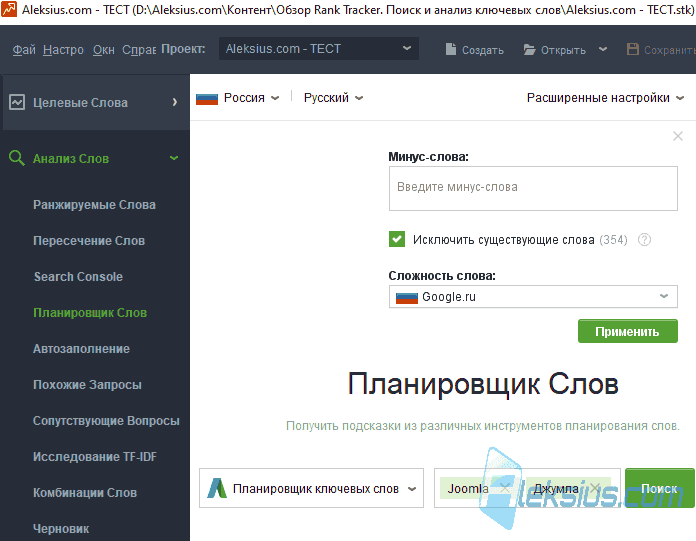The height and width of the screenshot is (541, 696).
Task: Close the advanced settings panel
Action: 677,136
